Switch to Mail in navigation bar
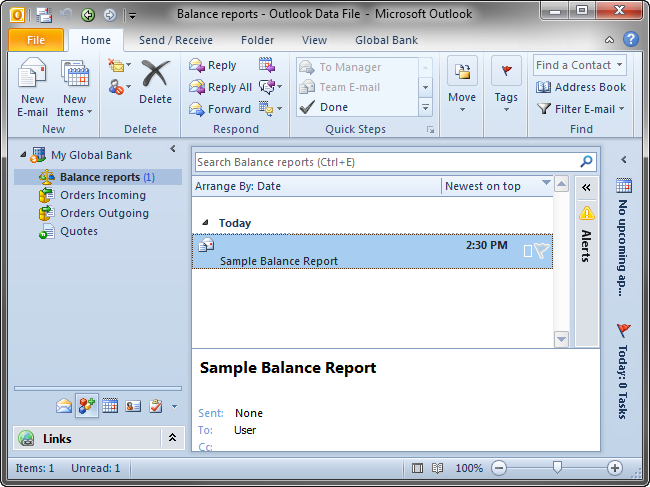 64,406
